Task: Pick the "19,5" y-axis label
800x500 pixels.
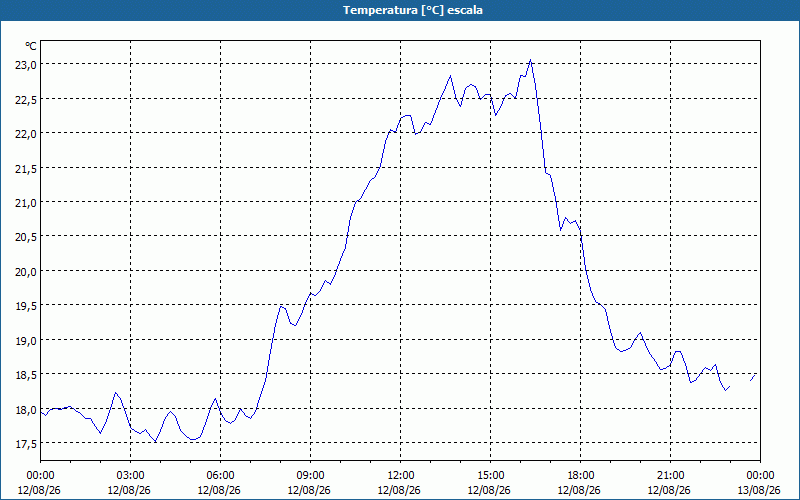Action: [x=27, y=306]
